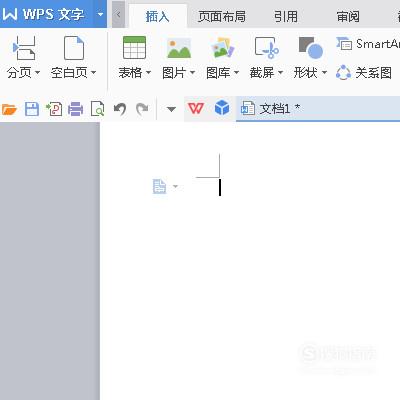This screenshot has width=400, height=400.
Task: Expand the 截屏 dropdown arrow
Action: 280,72
